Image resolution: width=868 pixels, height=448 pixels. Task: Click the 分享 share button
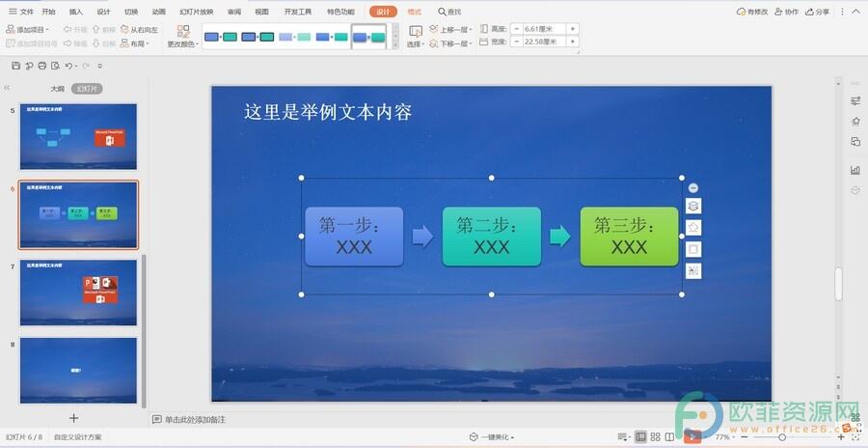(x=818, y=12)
